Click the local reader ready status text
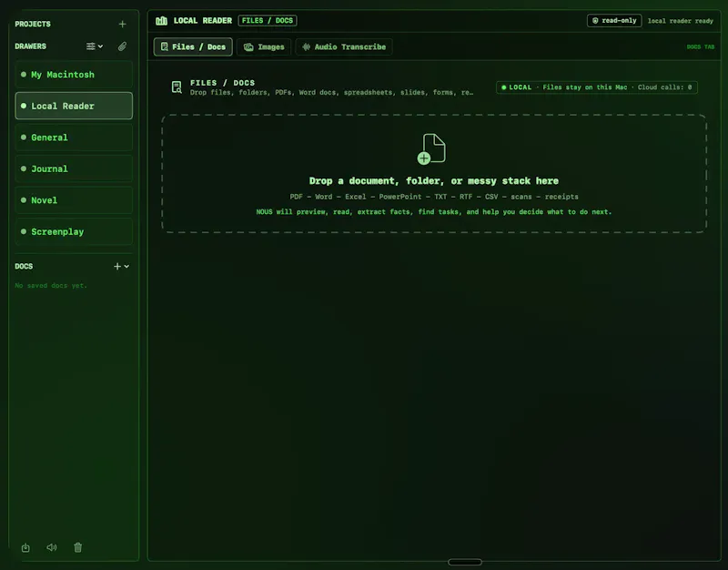The width and height of the screenshot is (728, 570). tap(680, 21)
